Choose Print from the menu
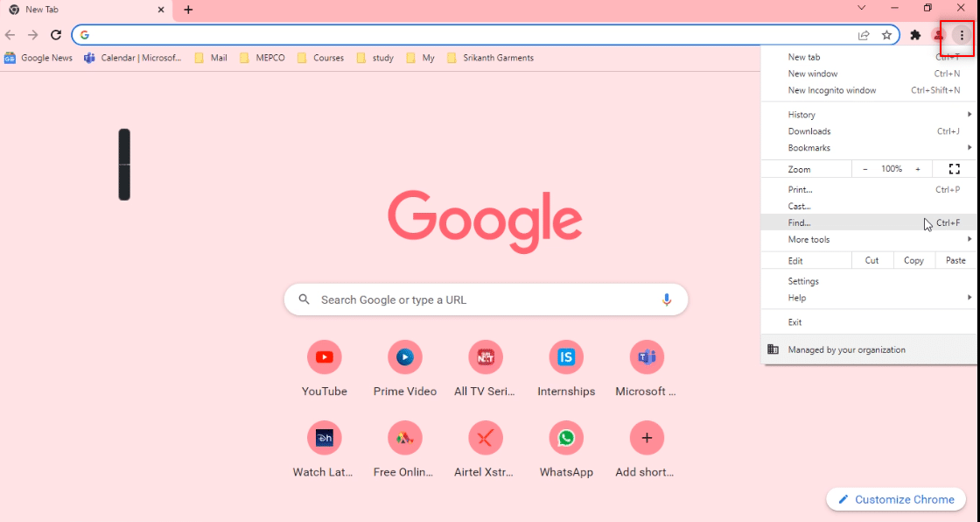Image resolution: width=980 pixels, height=522 pixels. click(869, 190)
